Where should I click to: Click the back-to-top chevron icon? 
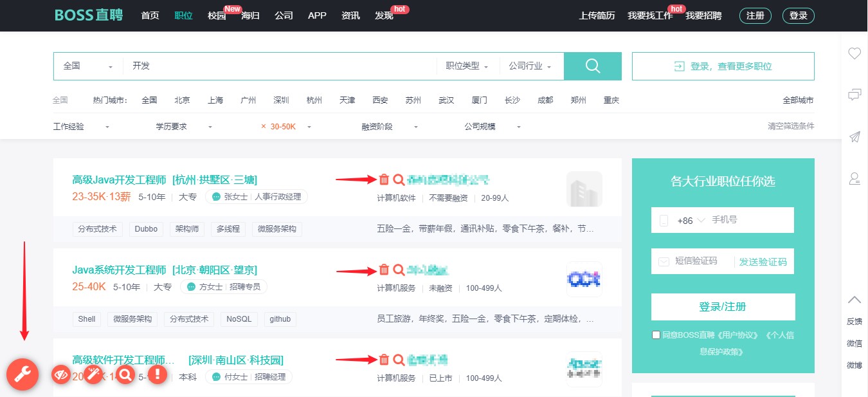coord(854,299)
